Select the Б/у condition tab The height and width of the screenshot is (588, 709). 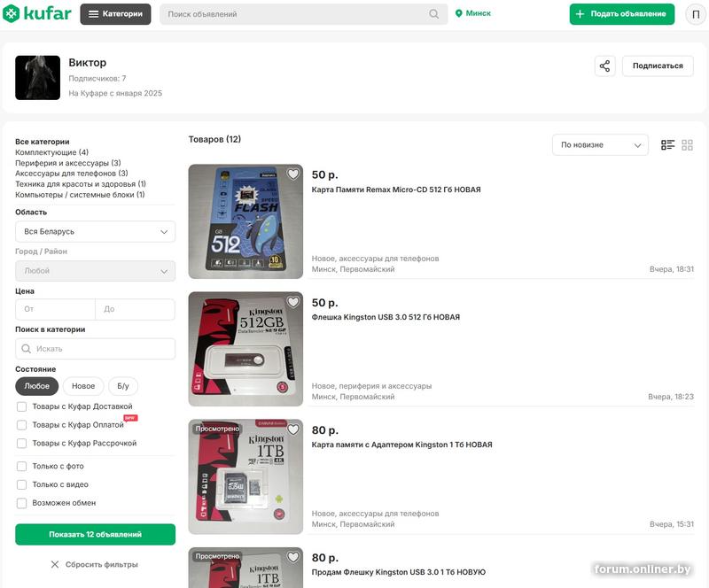pyautogui.click(x=123, y=386)
